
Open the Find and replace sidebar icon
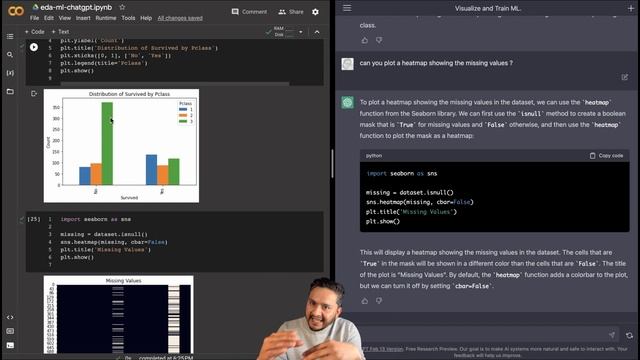click(10, 54)
